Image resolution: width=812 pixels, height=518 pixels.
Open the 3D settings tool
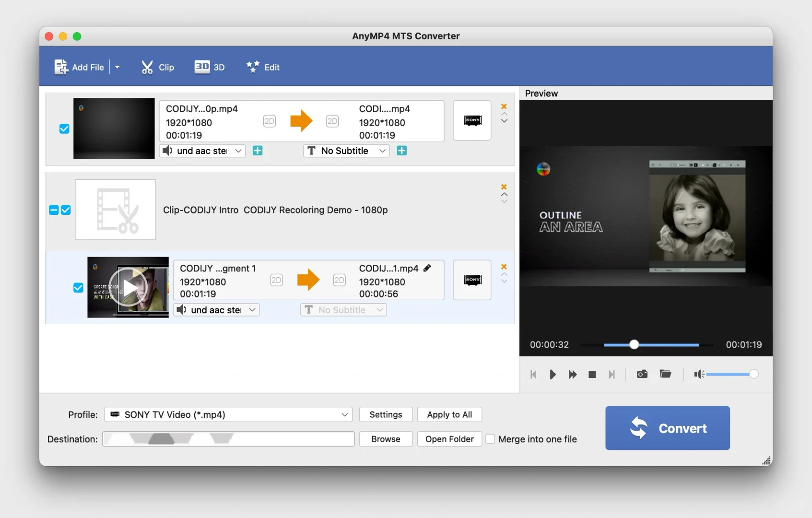click(210, 67)
